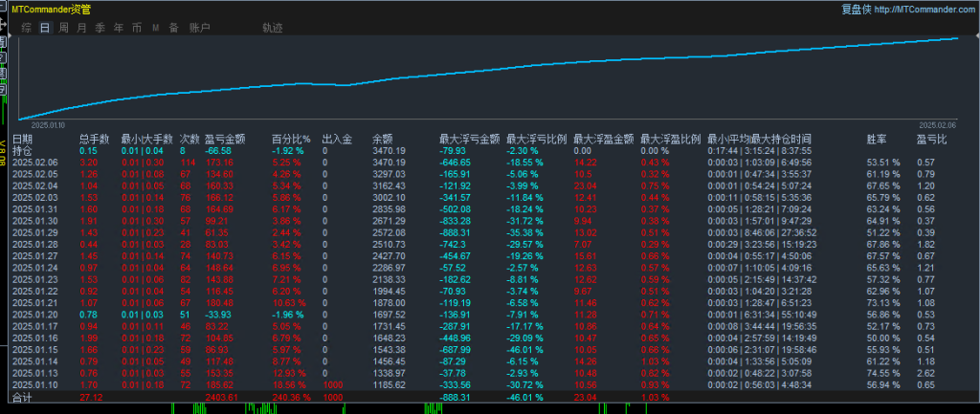Click the 复盘侠 label
The width and height of the screenshot is (980, 414).
856,10
